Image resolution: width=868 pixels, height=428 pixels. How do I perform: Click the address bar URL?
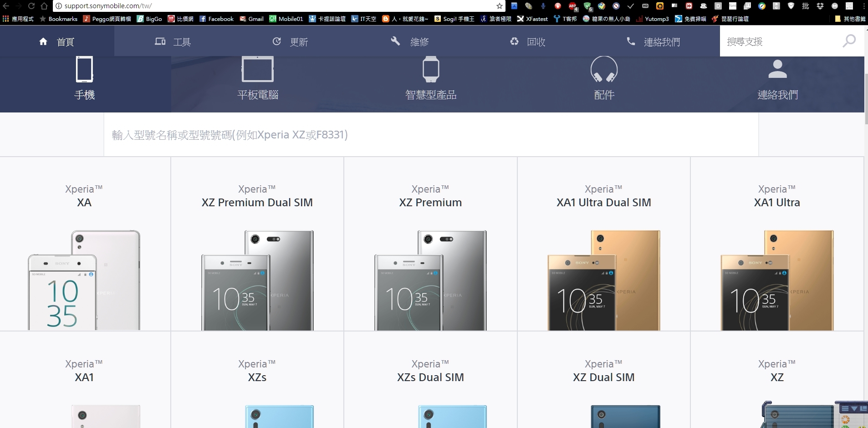click(108, 6)
